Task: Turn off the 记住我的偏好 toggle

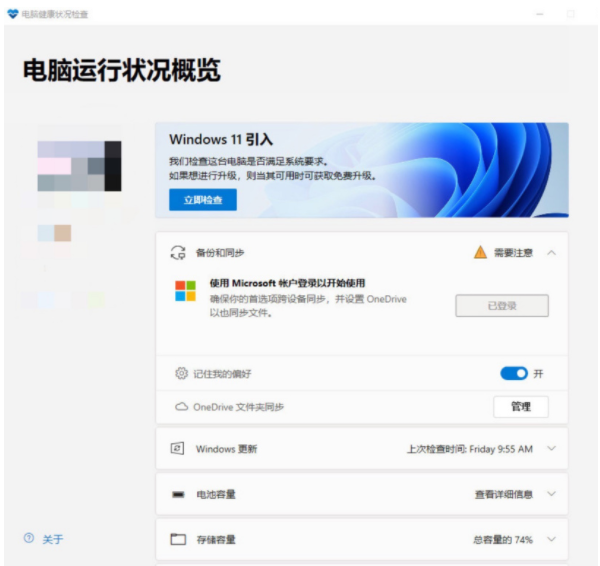Action: [513, 373]
